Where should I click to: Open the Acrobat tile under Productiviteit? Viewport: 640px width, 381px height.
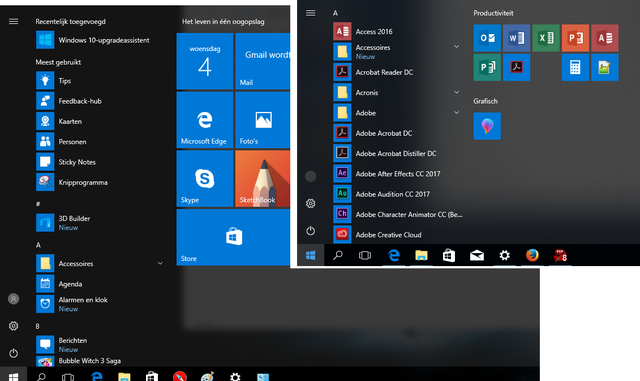point(516,67)
